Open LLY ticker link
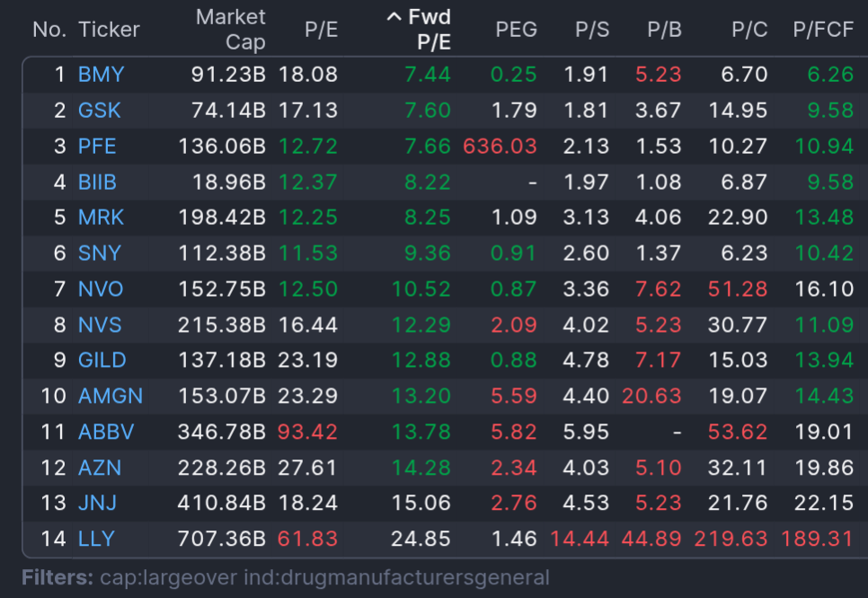This screenshot has width=868, height=598. 96,539
